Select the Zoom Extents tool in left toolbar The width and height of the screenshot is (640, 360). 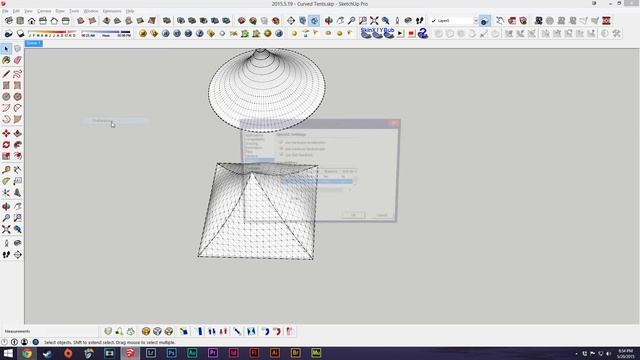pyautogui.click(x=6, y=229)
